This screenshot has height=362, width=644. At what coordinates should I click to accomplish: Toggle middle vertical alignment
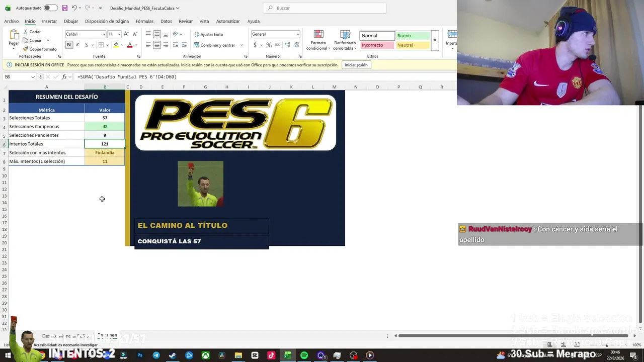coord(157,34)
